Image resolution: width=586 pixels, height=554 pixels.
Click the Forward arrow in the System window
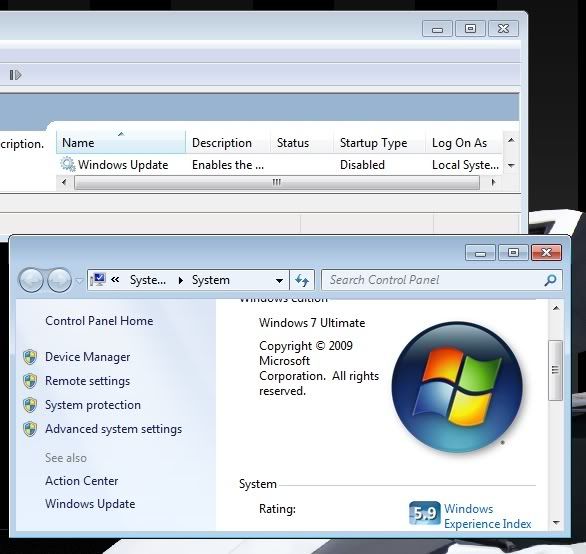[59, 280]
